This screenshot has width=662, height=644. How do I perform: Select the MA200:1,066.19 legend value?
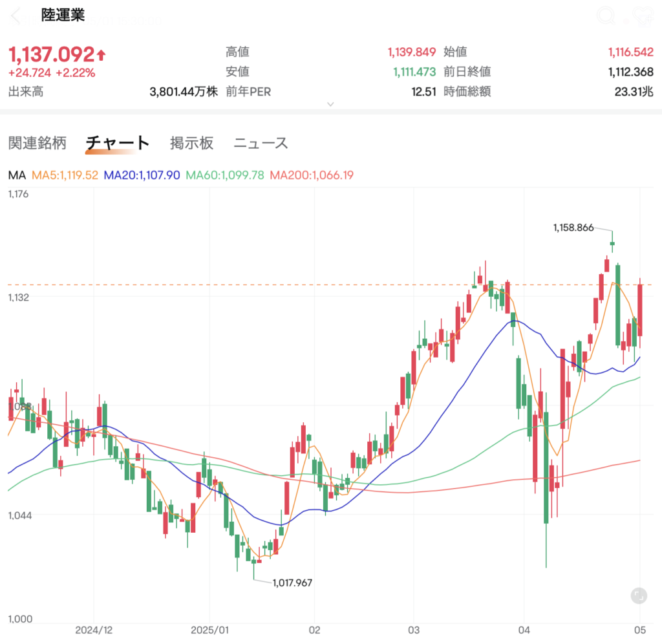[x=312, y=175]
